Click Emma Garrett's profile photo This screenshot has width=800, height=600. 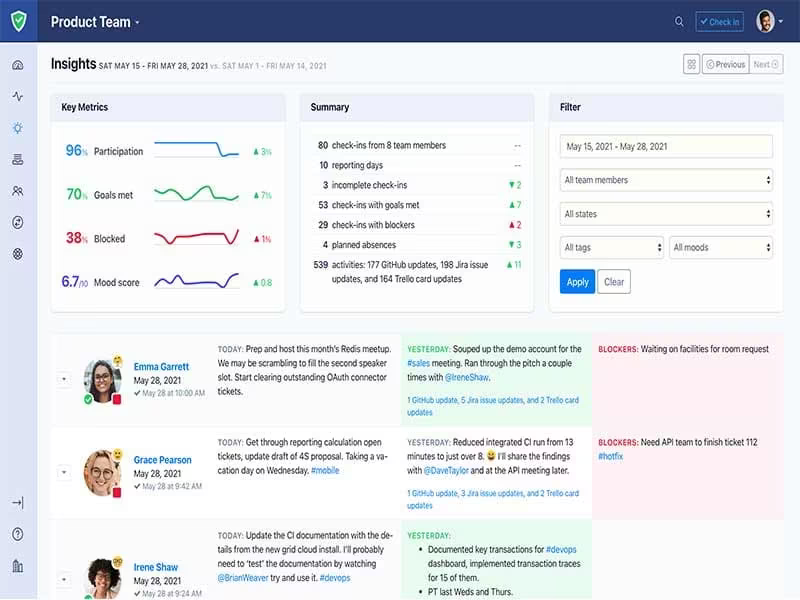tap(103, 381)
